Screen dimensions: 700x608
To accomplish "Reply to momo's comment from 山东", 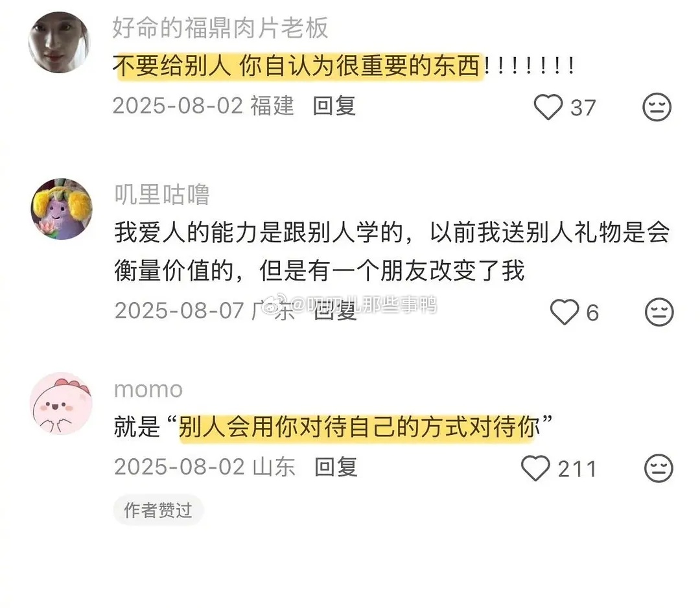I will [336, 467].
